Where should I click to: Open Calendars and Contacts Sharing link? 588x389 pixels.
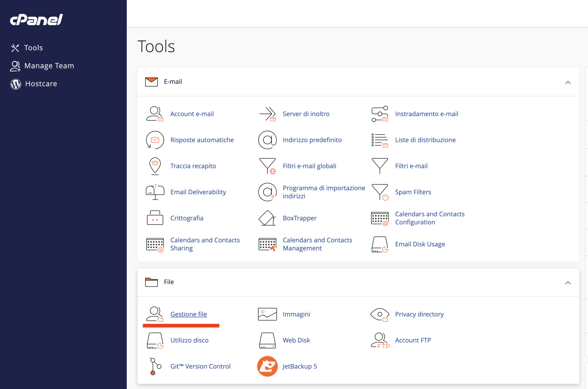click(205, 244)
